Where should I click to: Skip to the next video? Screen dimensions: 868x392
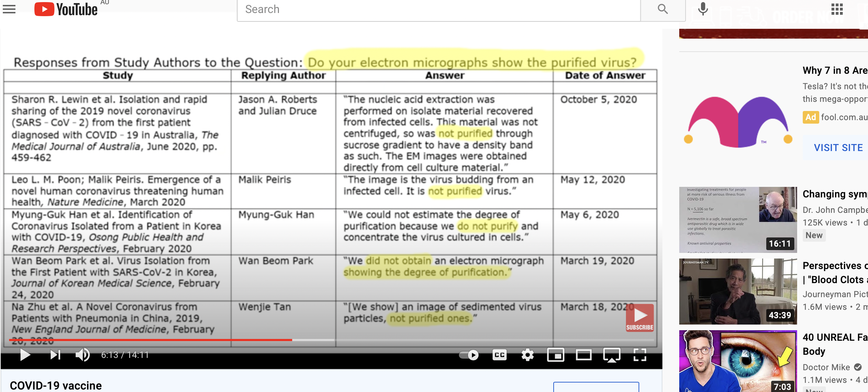(x=55, y=355)
